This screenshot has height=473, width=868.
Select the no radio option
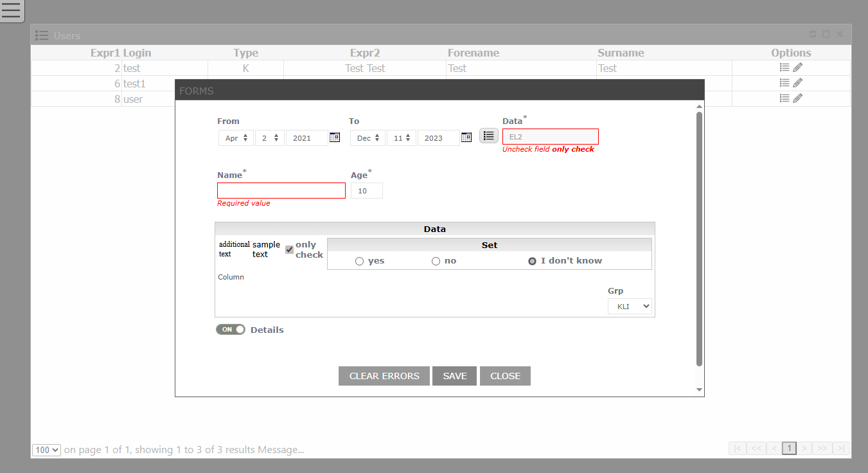(x=436, y=261)
